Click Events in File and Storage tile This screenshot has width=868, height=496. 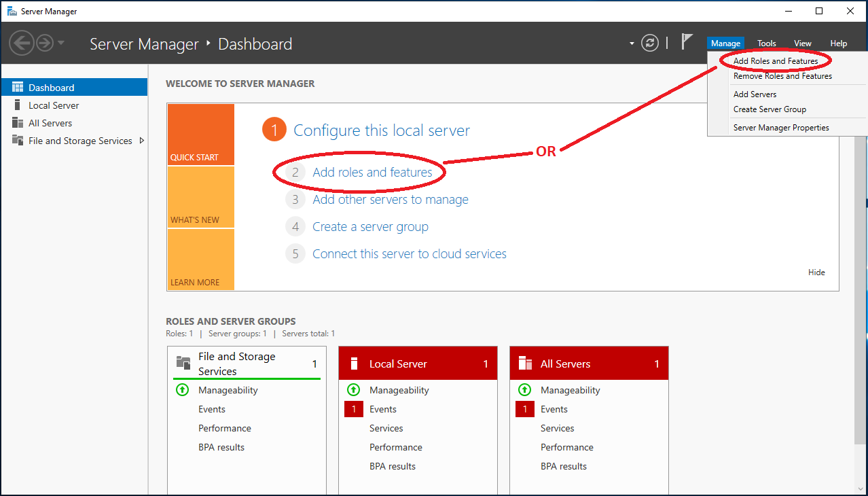[x=212, y=409]
